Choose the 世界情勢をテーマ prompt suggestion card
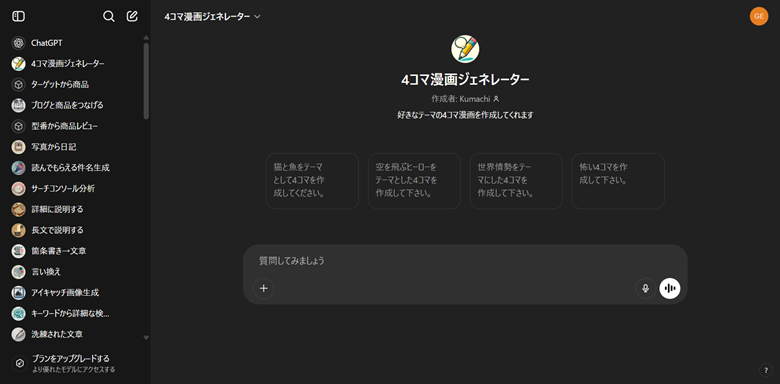 pos(516,181)
